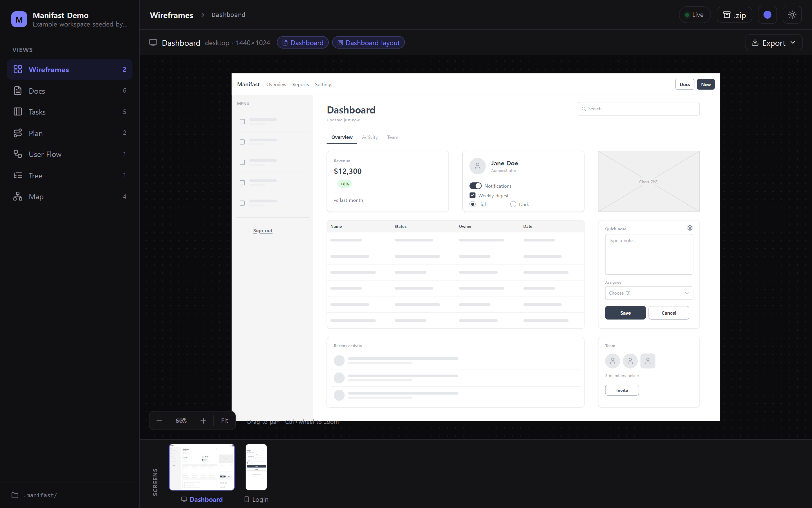The width and height of the screenshot is (812, 508).
Task: Click the desktop monitor icon beside Dashboard title
Action: pos(153,43)
